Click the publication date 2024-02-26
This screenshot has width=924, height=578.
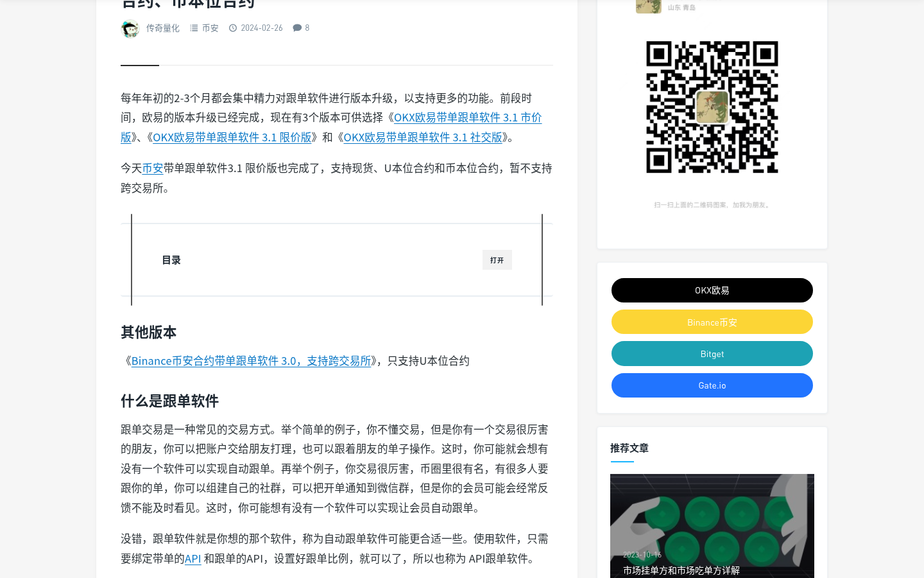point(262,28)
